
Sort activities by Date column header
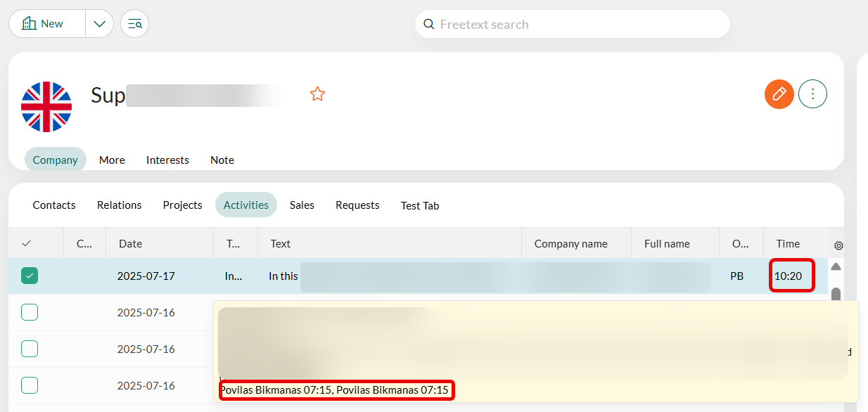click(x=131, y=244)
